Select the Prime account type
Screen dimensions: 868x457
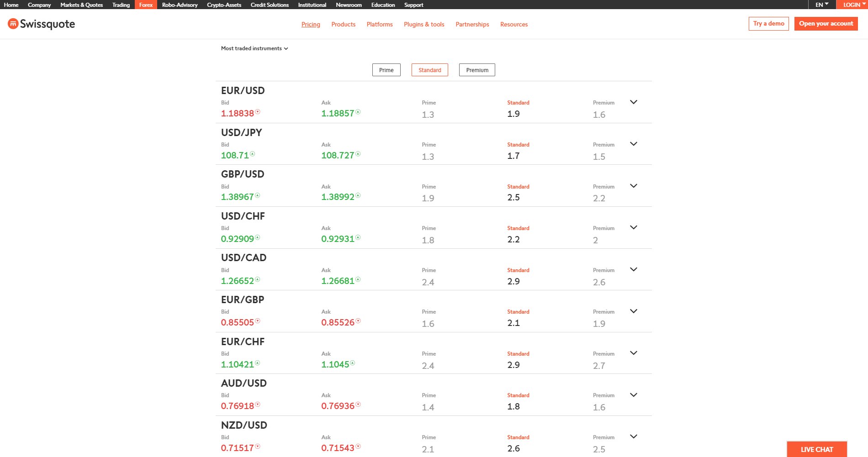click(386, 70)
